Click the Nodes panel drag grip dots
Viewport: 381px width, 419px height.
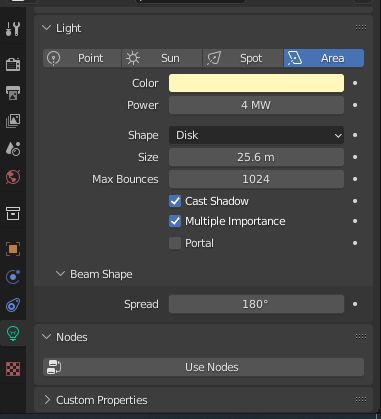pyautogui.click(x=361, y=337)
